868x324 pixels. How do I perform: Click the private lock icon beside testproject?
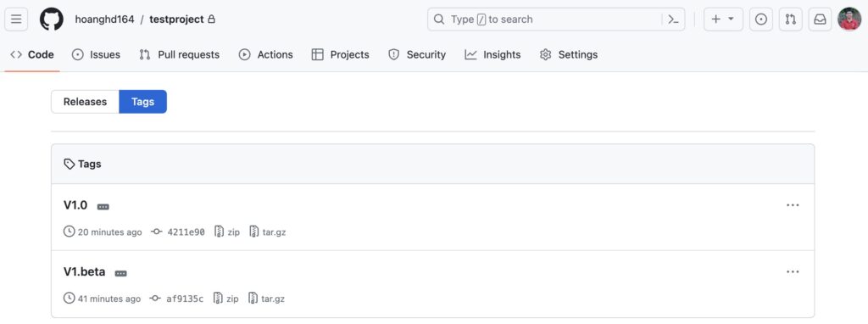(x=211, y=20)
